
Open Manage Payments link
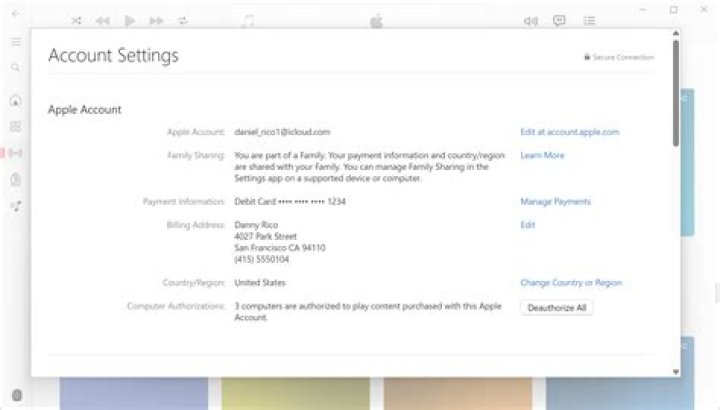tap(555, 202)
